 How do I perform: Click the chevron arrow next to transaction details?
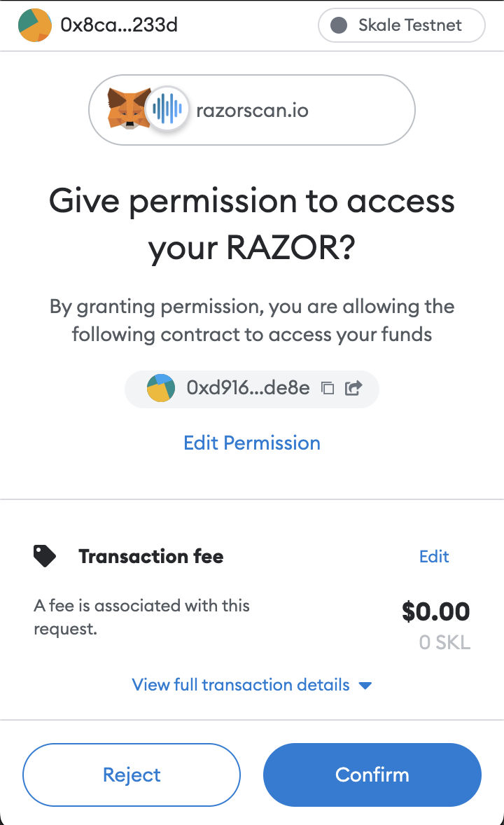tap(365, 686)
